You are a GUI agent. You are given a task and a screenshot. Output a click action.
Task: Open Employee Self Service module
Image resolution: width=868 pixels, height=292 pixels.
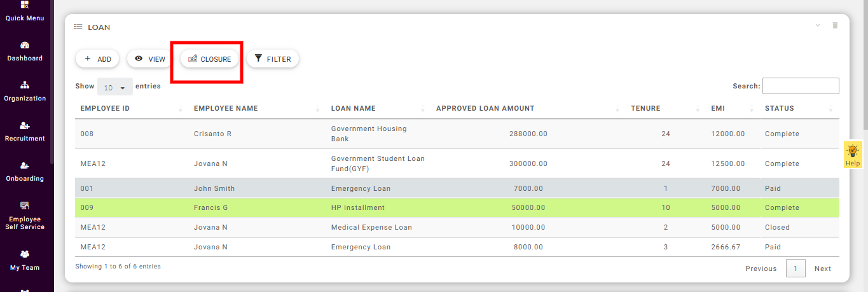click(x=25, y=206)
